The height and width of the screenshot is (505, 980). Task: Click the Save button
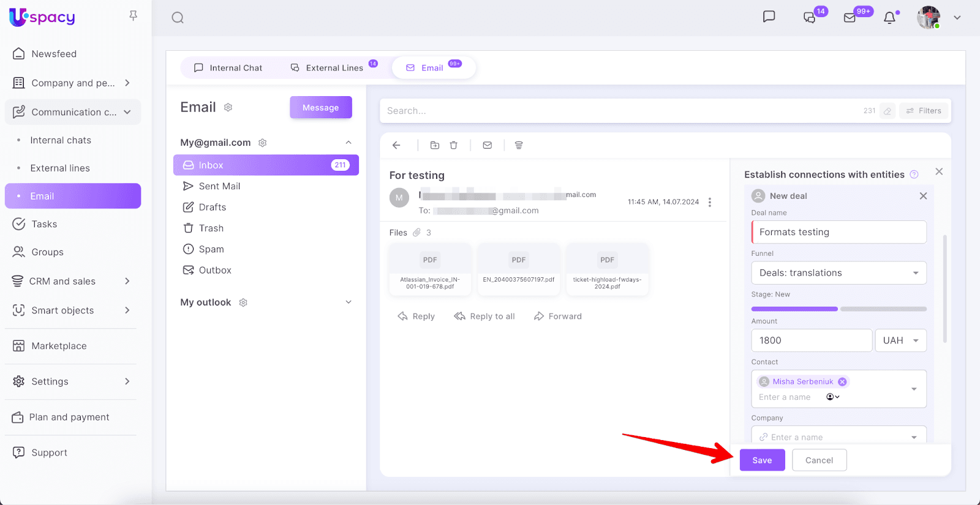pyautogui.click(x=762, y=460)
